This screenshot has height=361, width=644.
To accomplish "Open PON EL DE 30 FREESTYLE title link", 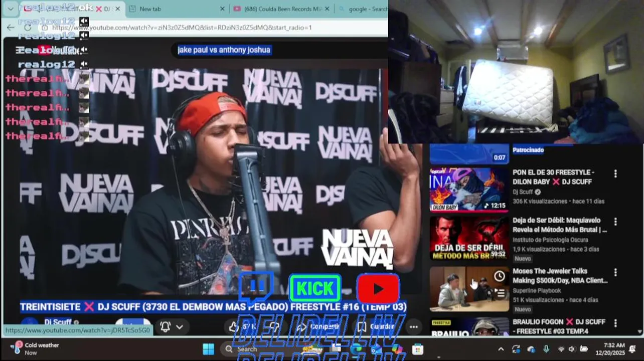I will (553, 177).
